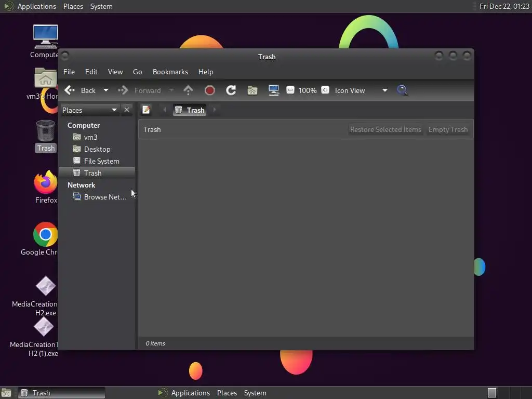Click the clock Fri Dec 22, 01:23
532x399 pixels.
point(504,6)
